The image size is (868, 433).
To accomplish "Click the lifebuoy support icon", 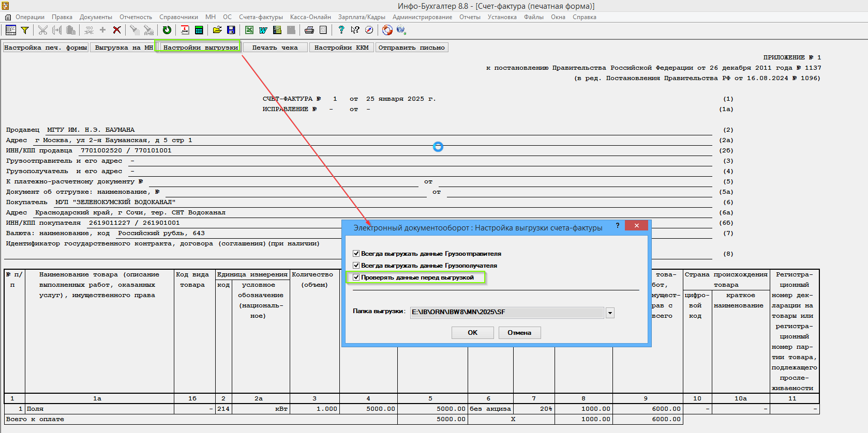I will tap(387, 30).
